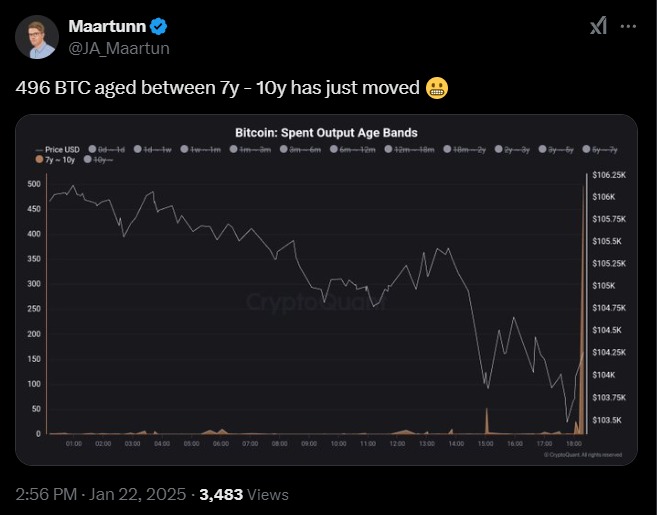Toggle the Price USD legend series
This screenshot has height=515, width=657.
click(x=58, y=150)
